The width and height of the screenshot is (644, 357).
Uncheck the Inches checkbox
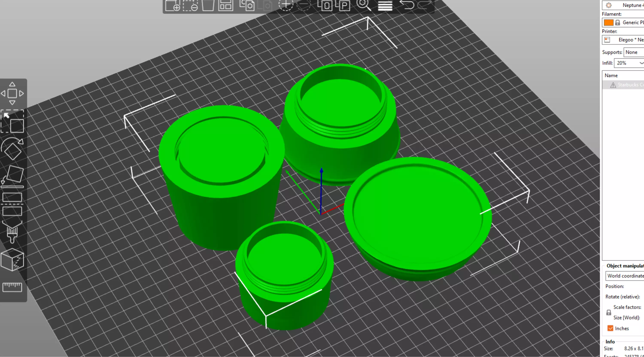tap(610, 328)
